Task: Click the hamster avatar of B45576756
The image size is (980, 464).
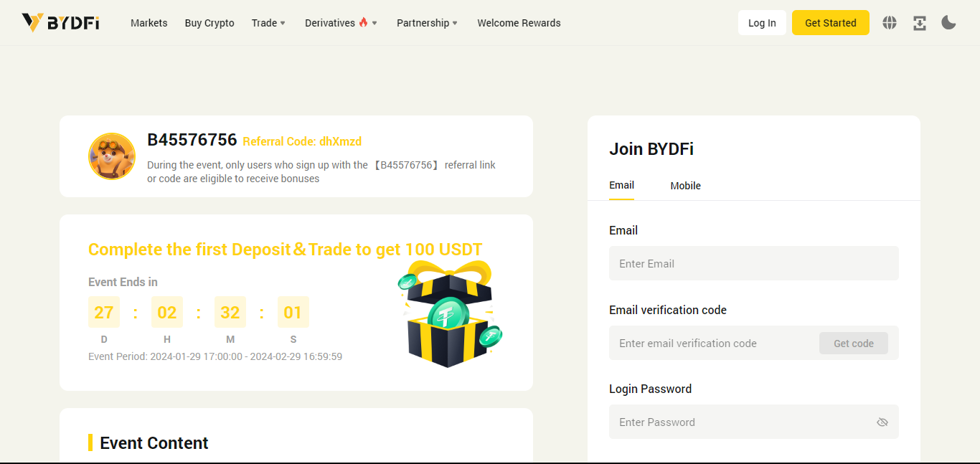Action: point(112,156)
